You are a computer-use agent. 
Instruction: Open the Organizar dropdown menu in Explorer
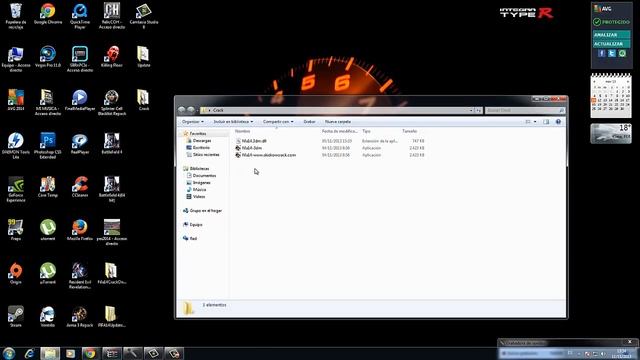click(x=192, y=122)
